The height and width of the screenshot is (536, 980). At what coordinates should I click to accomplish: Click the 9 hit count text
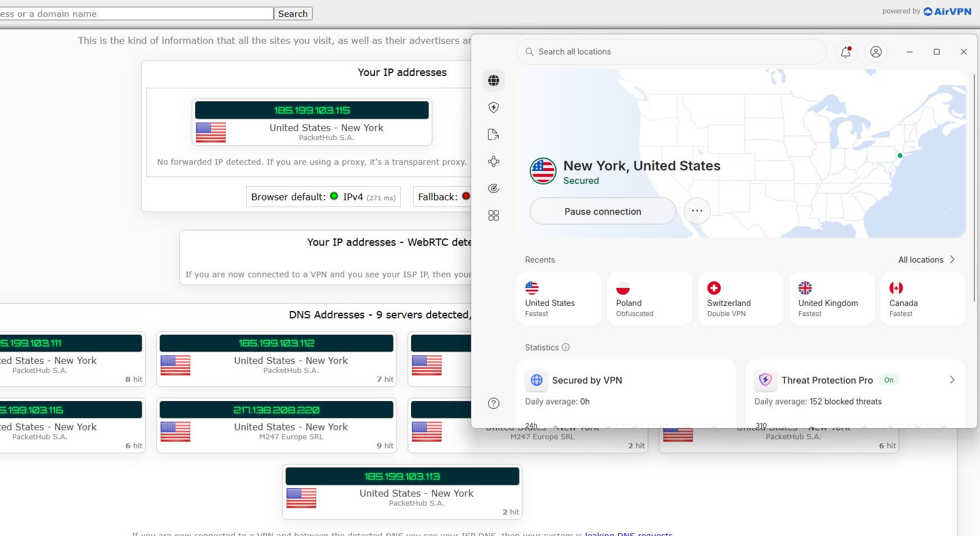(385, 445)
